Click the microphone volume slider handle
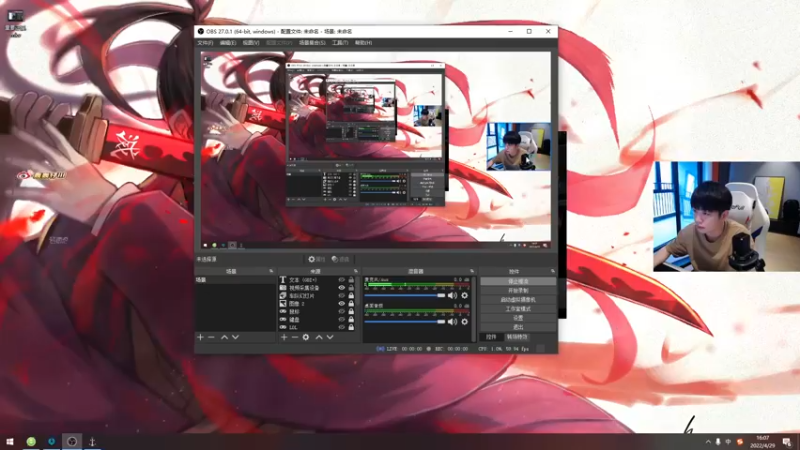The image size is (800, 450). 441,295
